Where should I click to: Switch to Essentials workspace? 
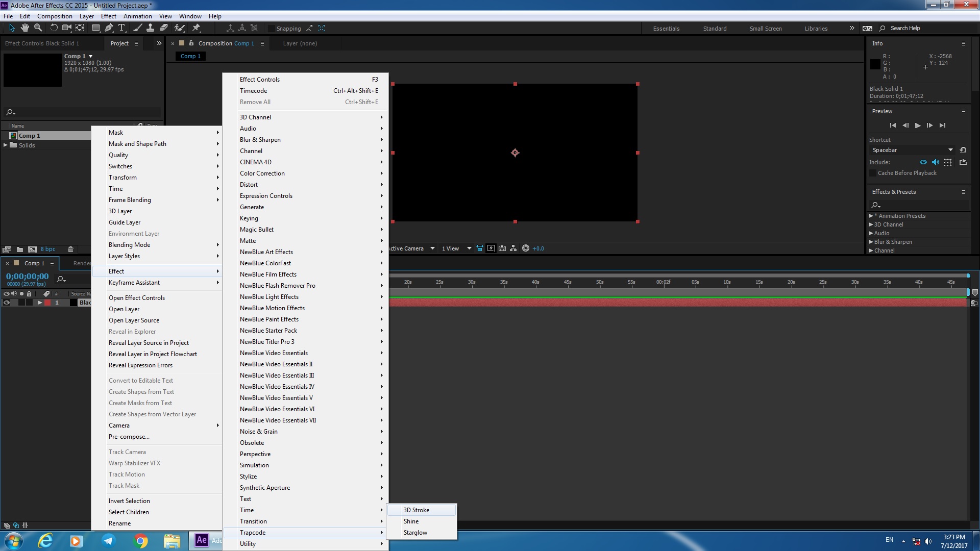pyautogui.click(x=666, y=29)
